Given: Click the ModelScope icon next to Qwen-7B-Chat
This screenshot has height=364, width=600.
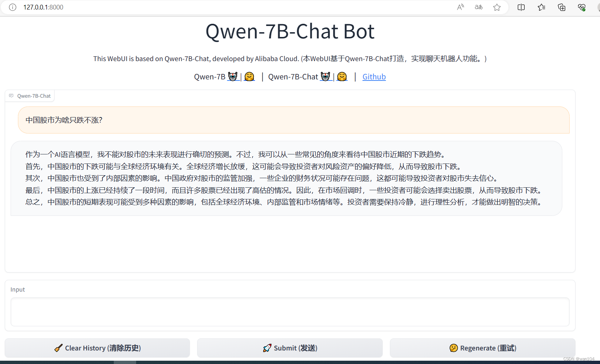Looking at the screenshot, I should [325, 76].
